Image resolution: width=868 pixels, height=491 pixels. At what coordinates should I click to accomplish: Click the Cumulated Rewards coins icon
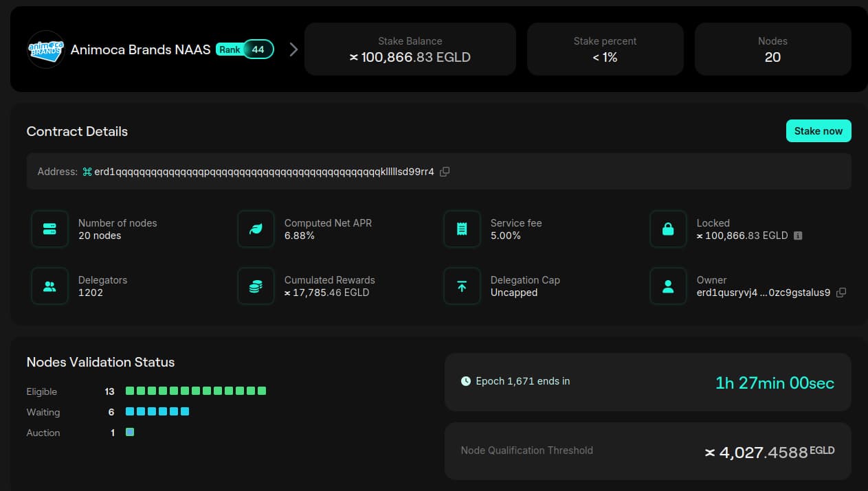[256, 286]
